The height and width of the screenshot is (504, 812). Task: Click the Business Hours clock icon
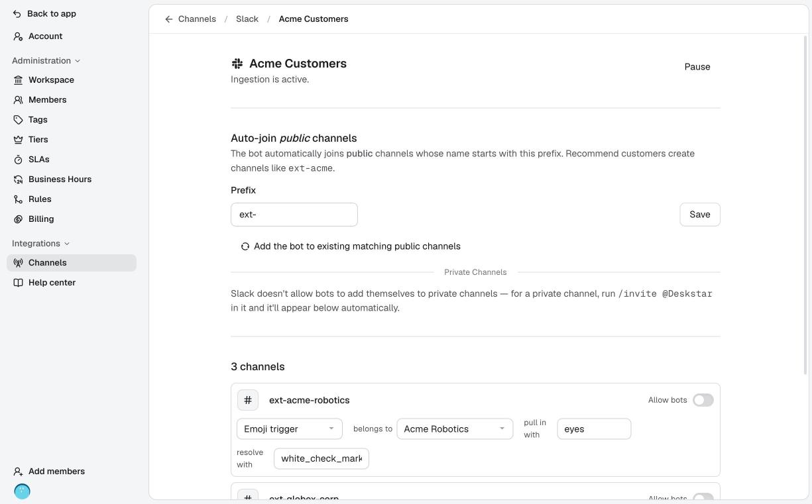tap(18, 179)
